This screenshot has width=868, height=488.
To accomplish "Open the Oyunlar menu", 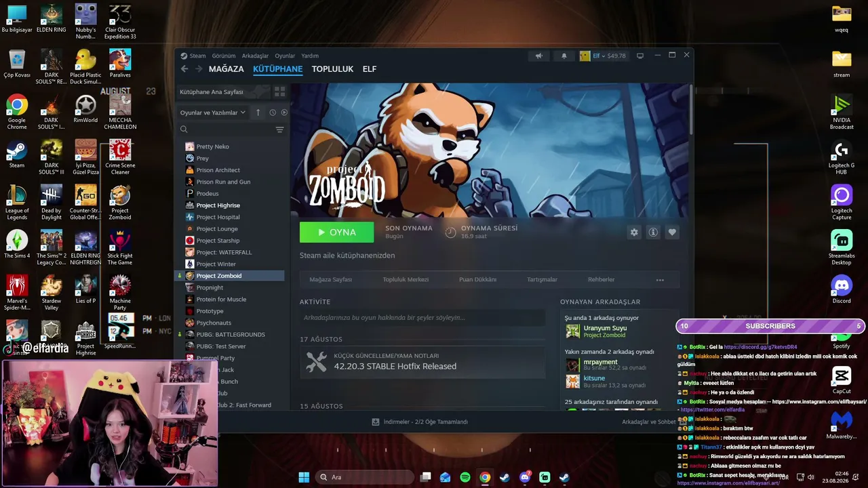I will (x=285, y=56).
